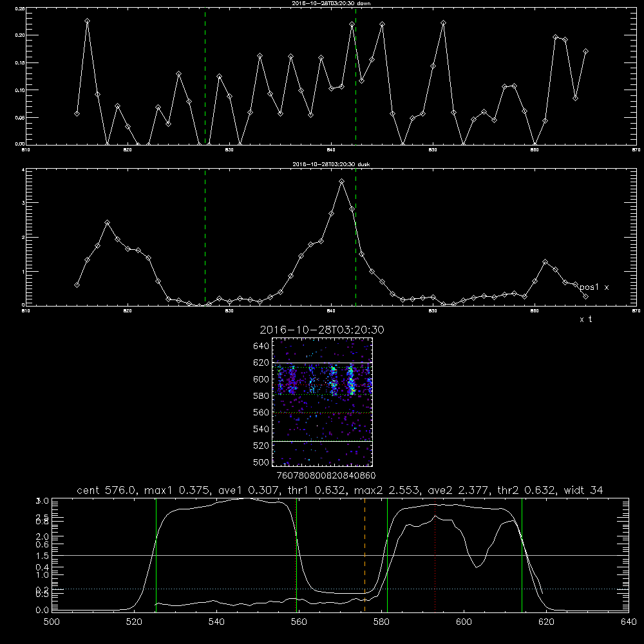This screenshot has width=644, height=644.
Task: Click the 'pos1 x' label
Action: coord(594,287)
